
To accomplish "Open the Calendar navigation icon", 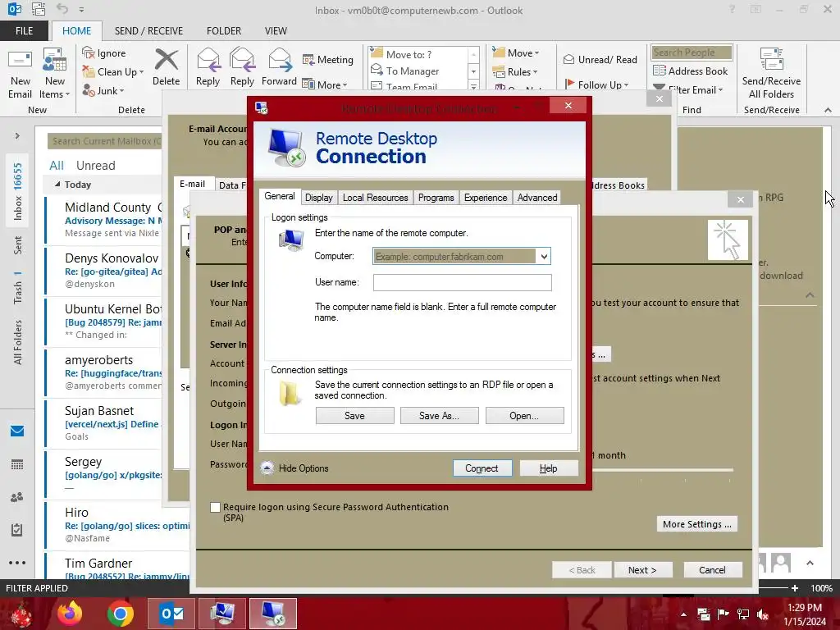I will [x=17, y=464].
